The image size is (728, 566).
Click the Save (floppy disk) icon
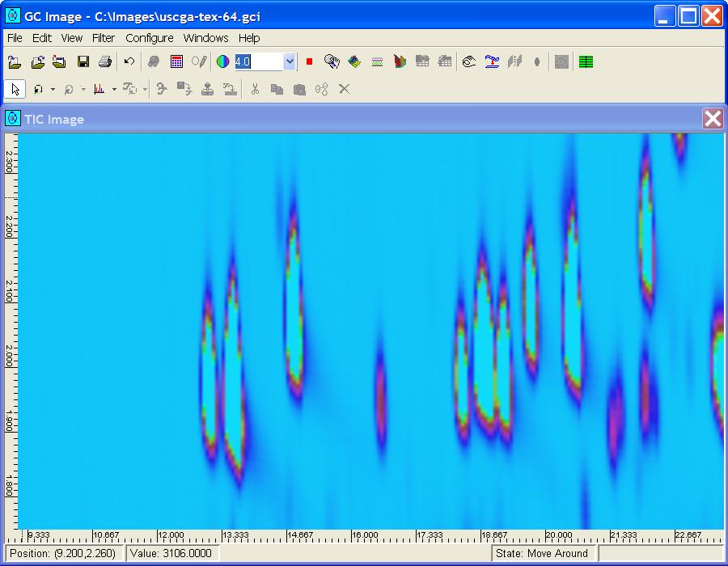pos(83,61)
